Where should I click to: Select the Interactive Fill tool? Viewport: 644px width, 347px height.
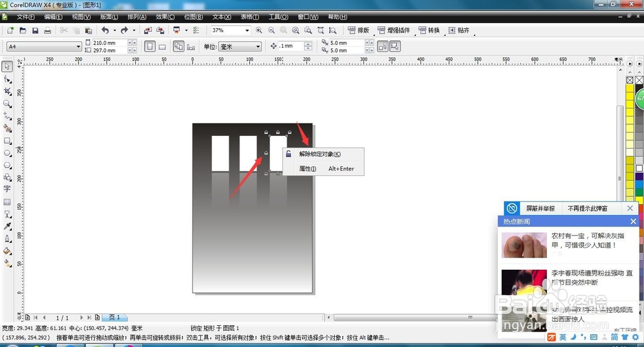(x=7, y=263)
